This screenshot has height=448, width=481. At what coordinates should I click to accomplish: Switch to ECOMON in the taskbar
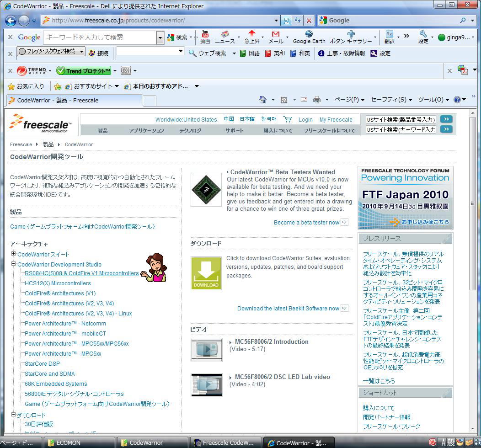click(79, 443)
